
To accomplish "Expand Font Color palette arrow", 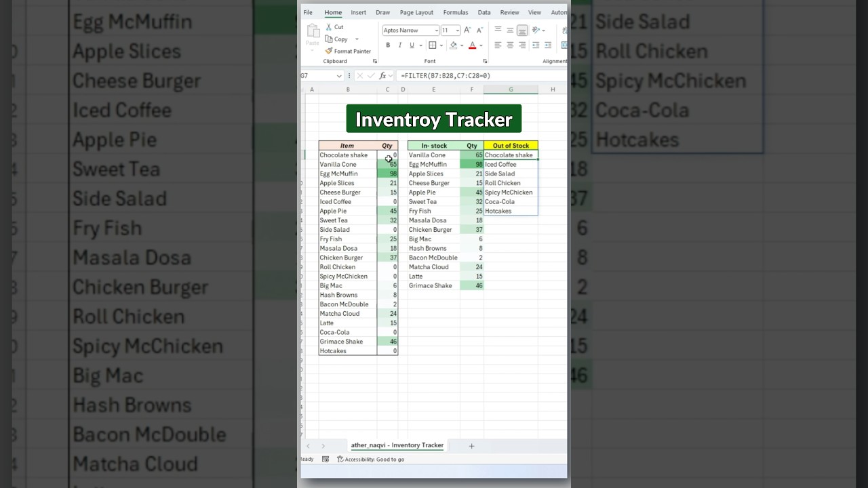I will click(481, 45).
